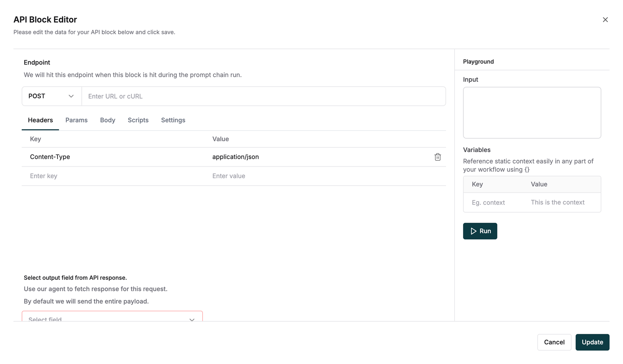Select the Headers tab

[40, 120]
